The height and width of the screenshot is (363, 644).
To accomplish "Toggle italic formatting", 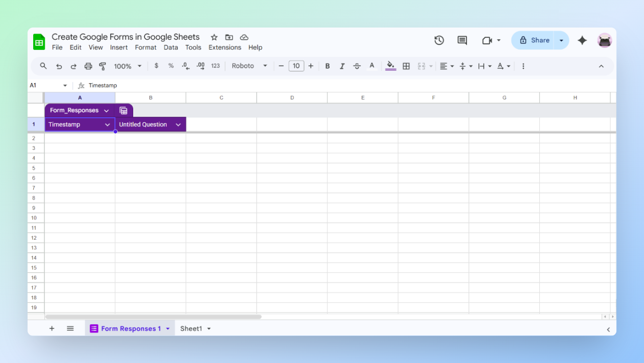I will pyautogui.click(x=342, y=66).
